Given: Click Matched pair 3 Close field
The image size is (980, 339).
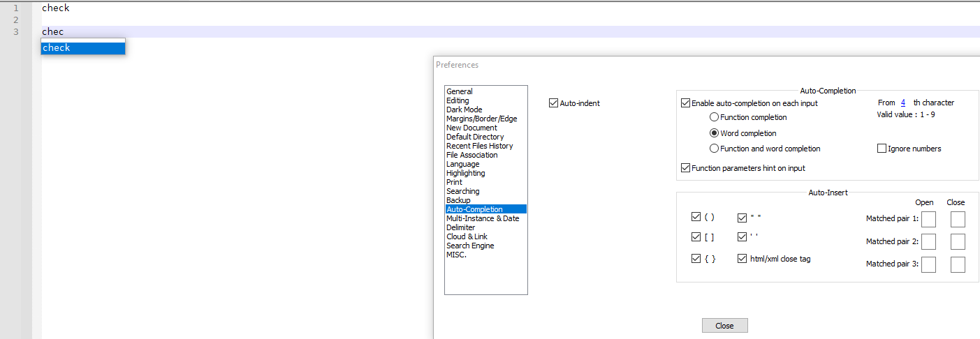Looking at the screenshot, I should [958, 264].
